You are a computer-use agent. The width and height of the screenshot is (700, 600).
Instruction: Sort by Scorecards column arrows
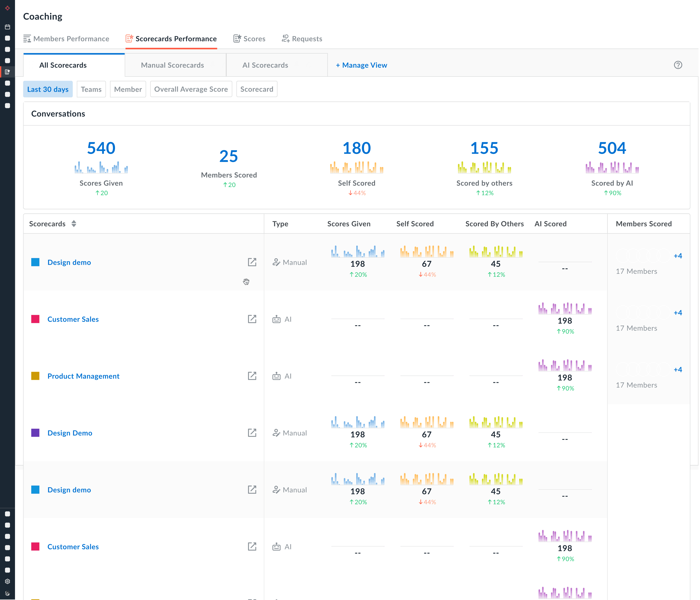74,224
